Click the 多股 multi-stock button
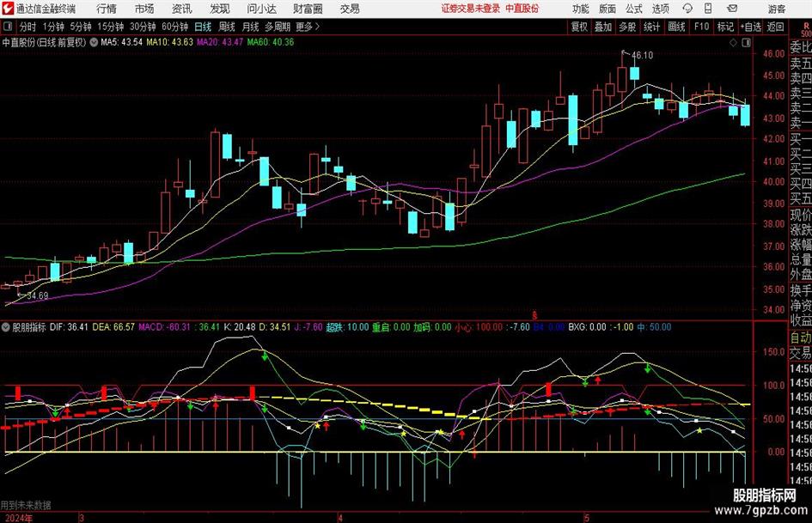The image size is (812, 523). (x=627, y=27)
